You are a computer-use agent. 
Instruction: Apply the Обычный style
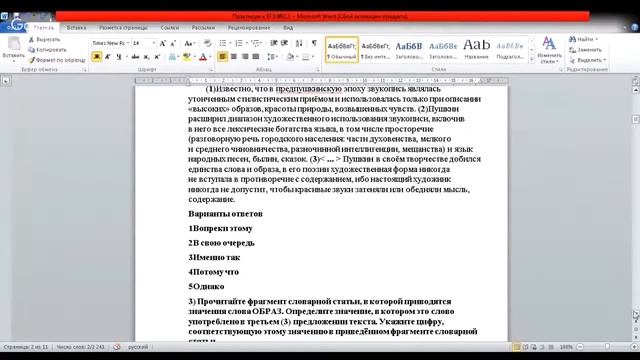[x=342, y=50]
